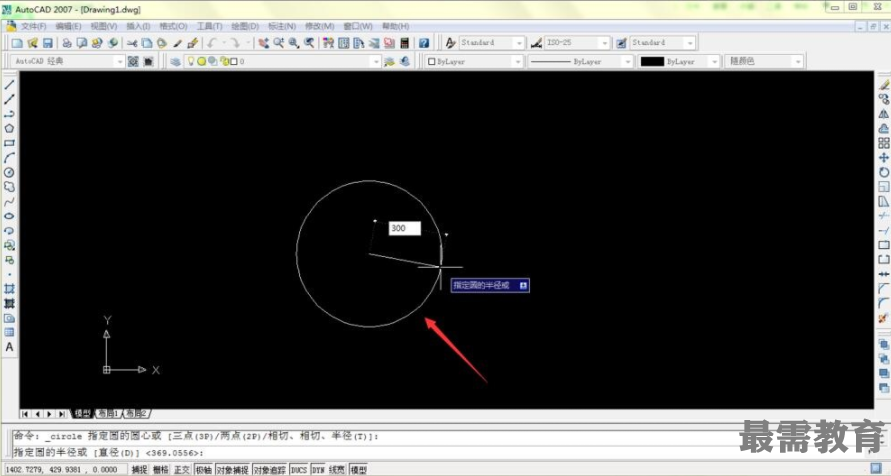Toggle 对象捕捉 object snap in status bar
Screen dimensions: 891x476
point(232,470)
